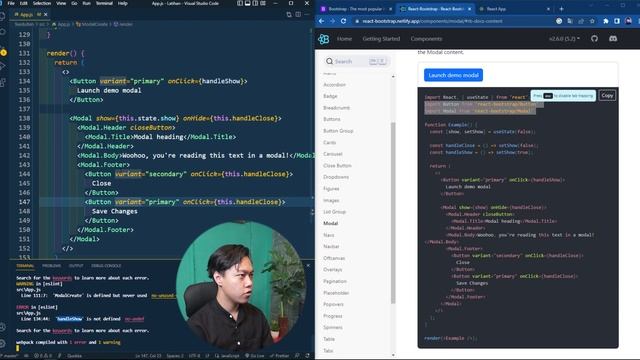The height and width of the screenshot is (360, 640).
Task: Click Launch demo modal button on webpage
Action: 453,75
